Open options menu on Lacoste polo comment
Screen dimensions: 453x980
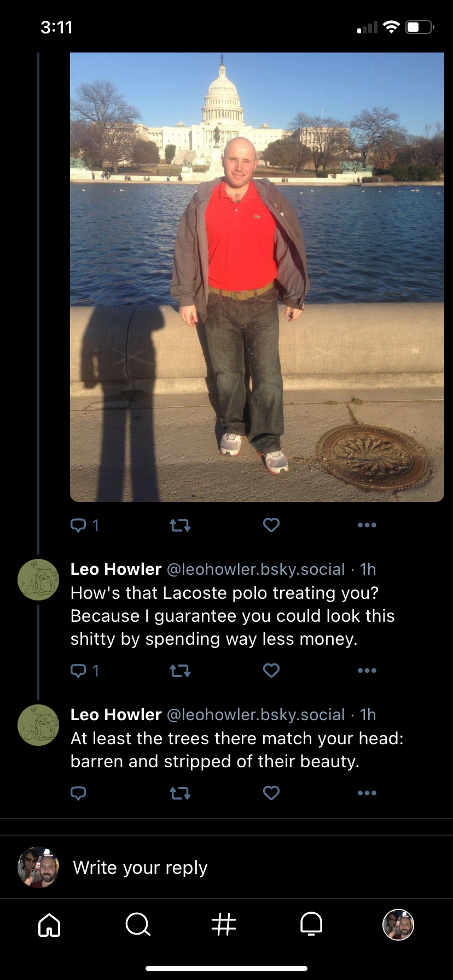coord(367,670)
